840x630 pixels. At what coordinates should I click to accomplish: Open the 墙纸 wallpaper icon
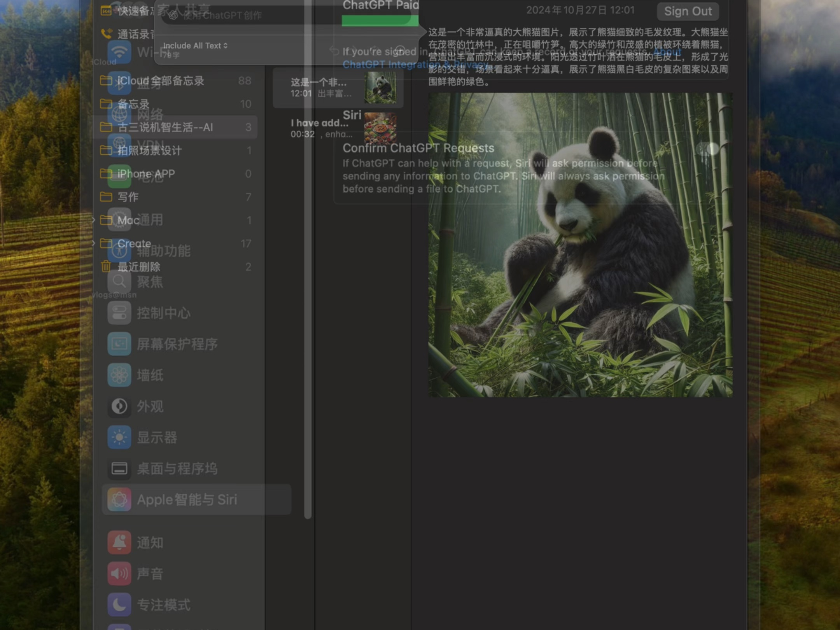coord(119,375)
